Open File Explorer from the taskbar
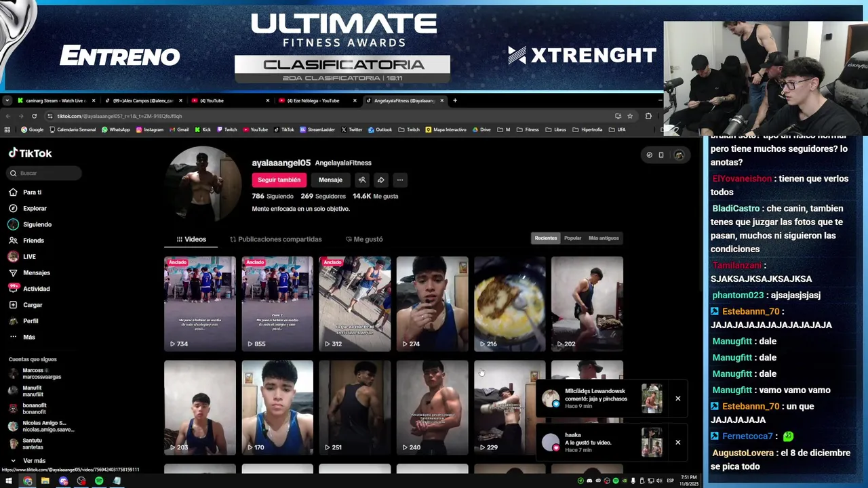868x488 pixels. click(45, 481)
